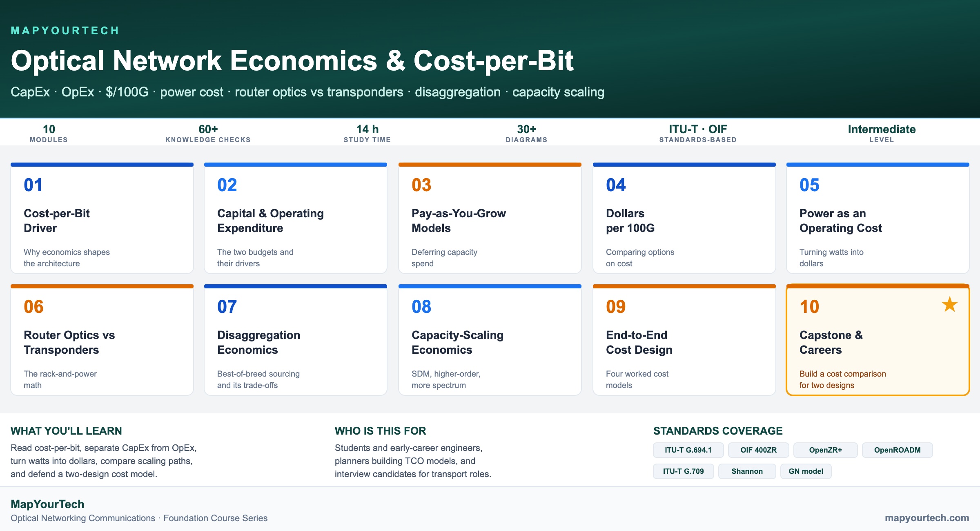Open the Capstone & Careers module
The image size is (980, 531).
coord(878,340)
